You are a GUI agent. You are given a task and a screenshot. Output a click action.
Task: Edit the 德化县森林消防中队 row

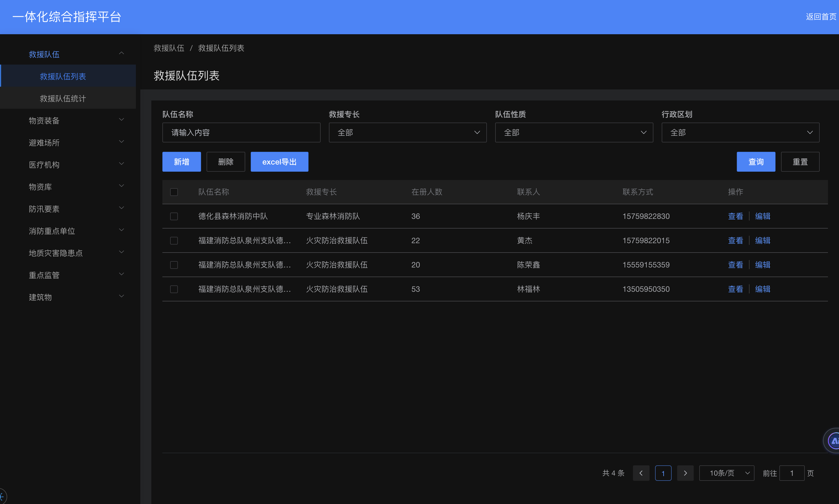(x=763, y=216)
